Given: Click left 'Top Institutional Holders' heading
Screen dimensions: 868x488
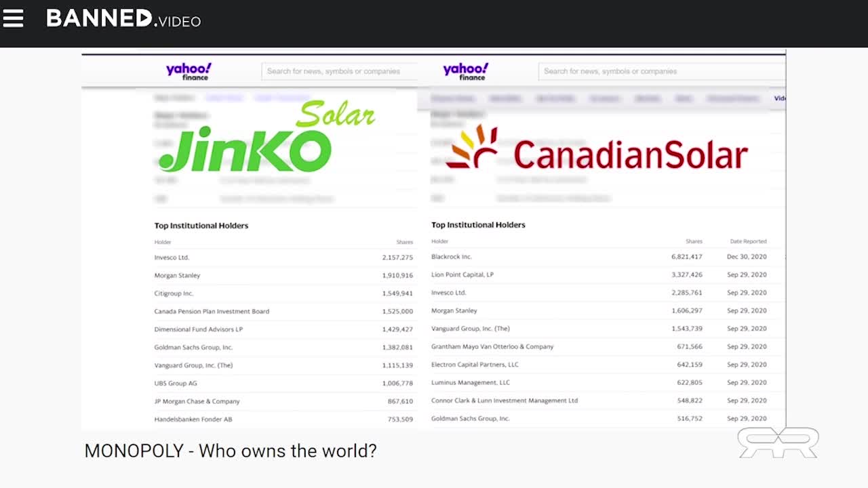Looking at the screenshot, I should tap(201, 226).
